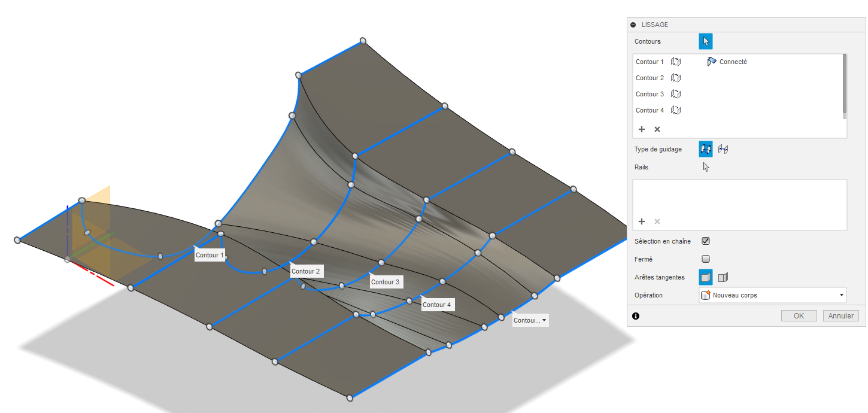Image resolution: width=868 pixels, height=413 pixels.
Task: Select the centerline guide type icon
Action: click(x=723, y=149)
